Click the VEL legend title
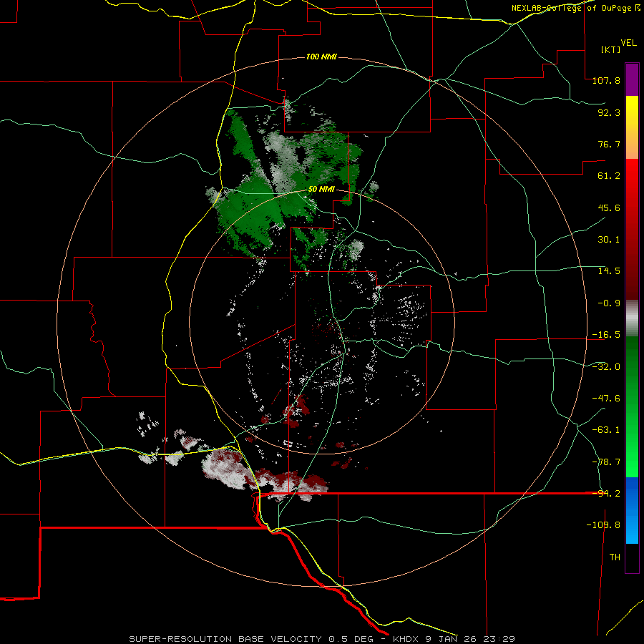The width and height of the screenshot is (644, 644). pos(628,43)
